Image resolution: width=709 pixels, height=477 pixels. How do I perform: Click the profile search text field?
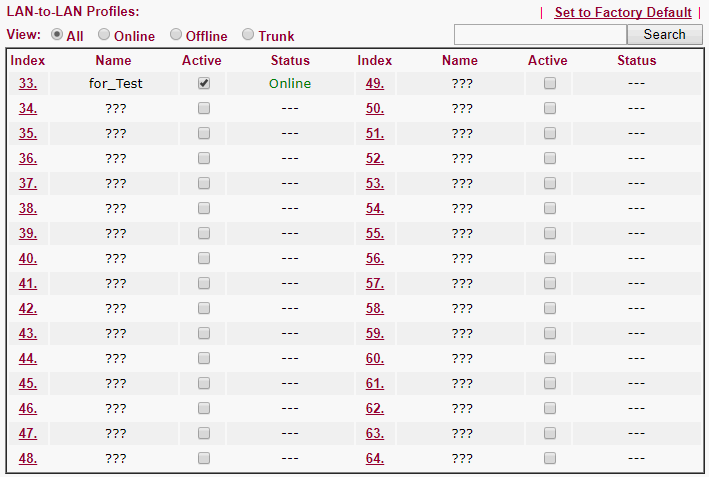540,34
